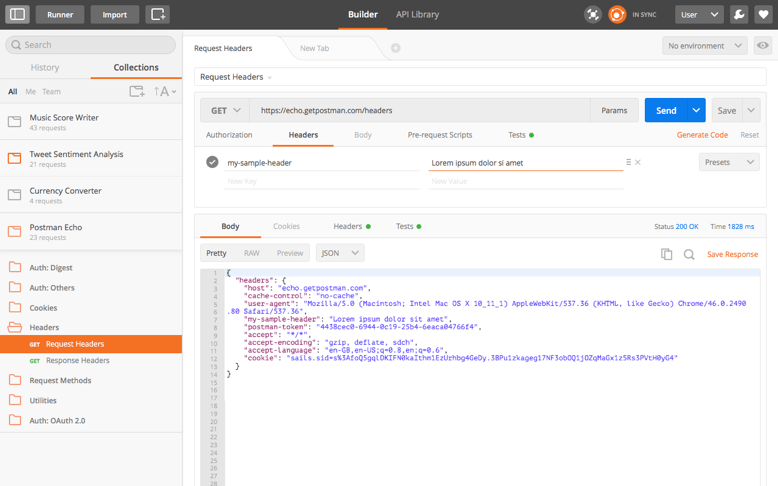
Task: Toggle the sidebar panel icon
Action: click(x=18, y=15)
